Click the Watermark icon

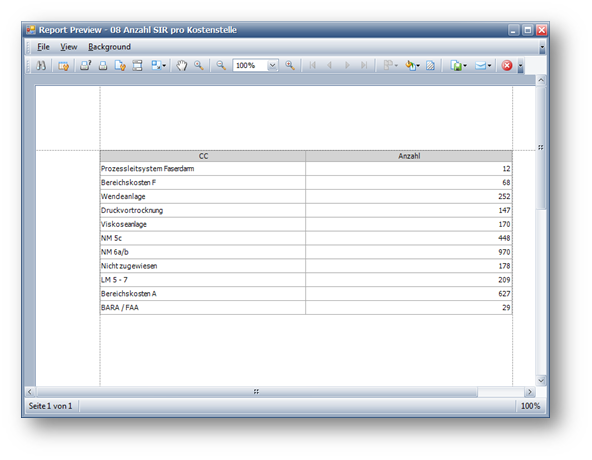430,66
